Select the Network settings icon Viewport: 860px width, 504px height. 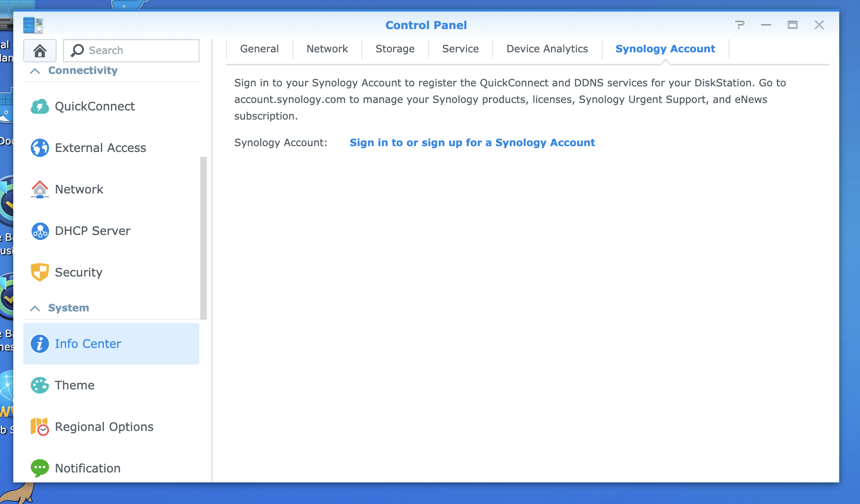tap(39, 189)
